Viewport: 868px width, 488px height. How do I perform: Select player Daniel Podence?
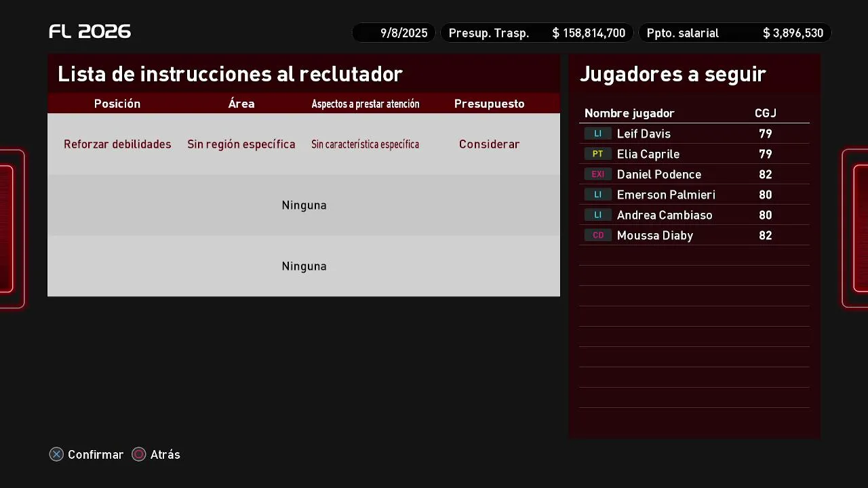[659, 174]
